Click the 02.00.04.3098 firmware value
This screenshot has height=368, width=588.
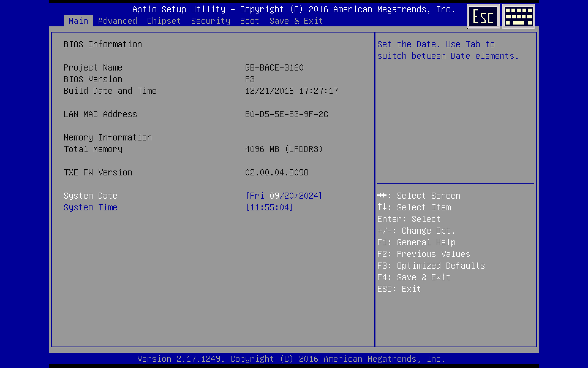pos(277,172)
